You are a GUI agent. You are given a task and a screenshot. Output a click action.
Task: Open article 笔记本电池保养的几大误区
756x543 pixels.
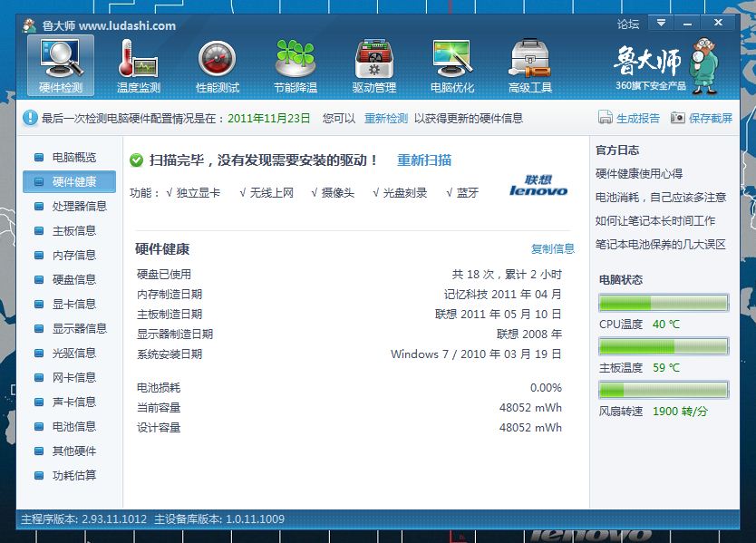pyautogui.click(x=661, y=245)
